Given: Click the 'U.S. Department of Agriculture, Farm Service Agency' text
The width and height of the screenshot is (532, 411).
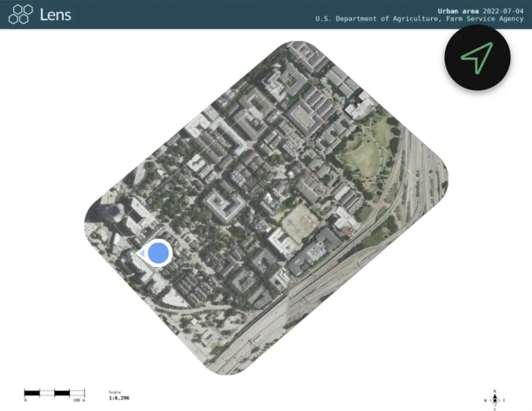Looking at the screenshot, I should click(x=420, y=19).
